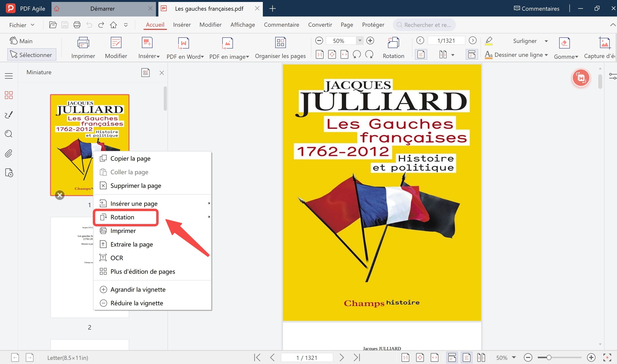Click the Imprimer ribbon button
The height and width of the screenshot is (364, 617).
tap(83, 48)
